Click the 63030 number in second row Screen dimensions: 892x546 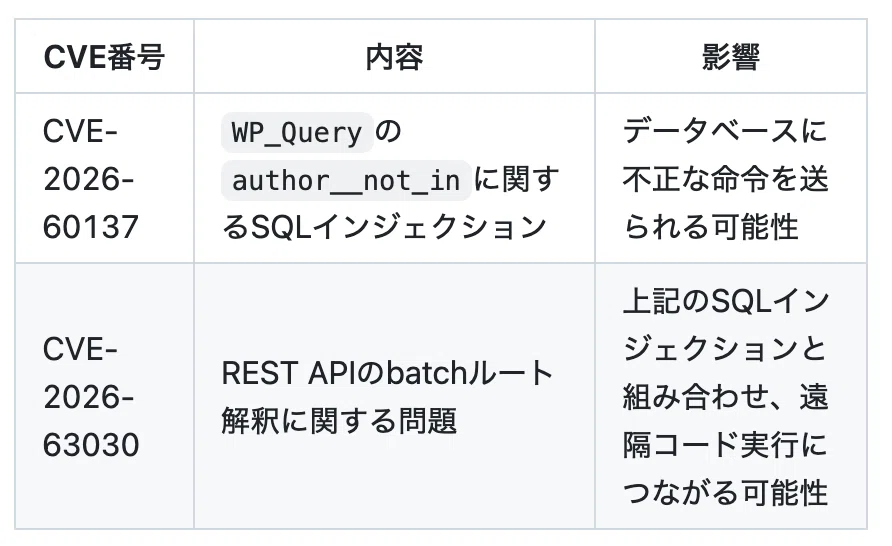pos(90,445)
